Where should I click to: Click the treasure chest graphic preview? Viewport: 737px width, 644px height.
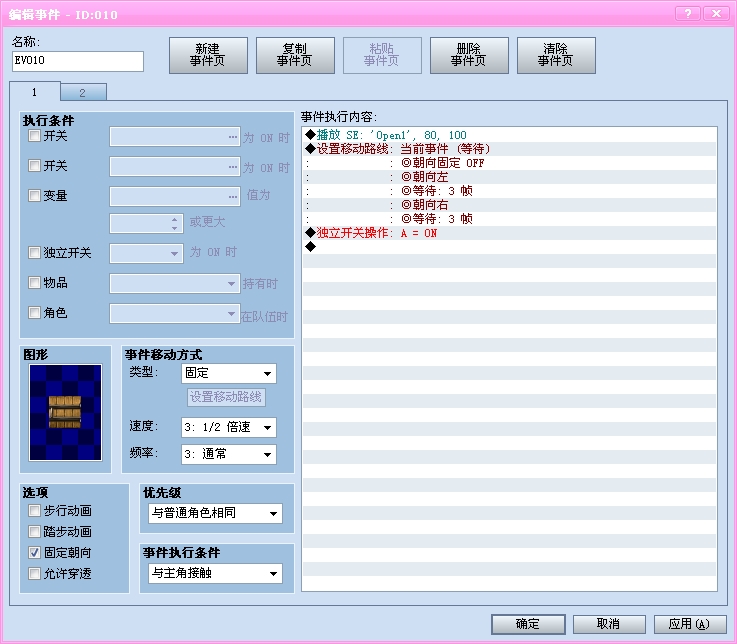pyautogui.click(x=65, y=412)
